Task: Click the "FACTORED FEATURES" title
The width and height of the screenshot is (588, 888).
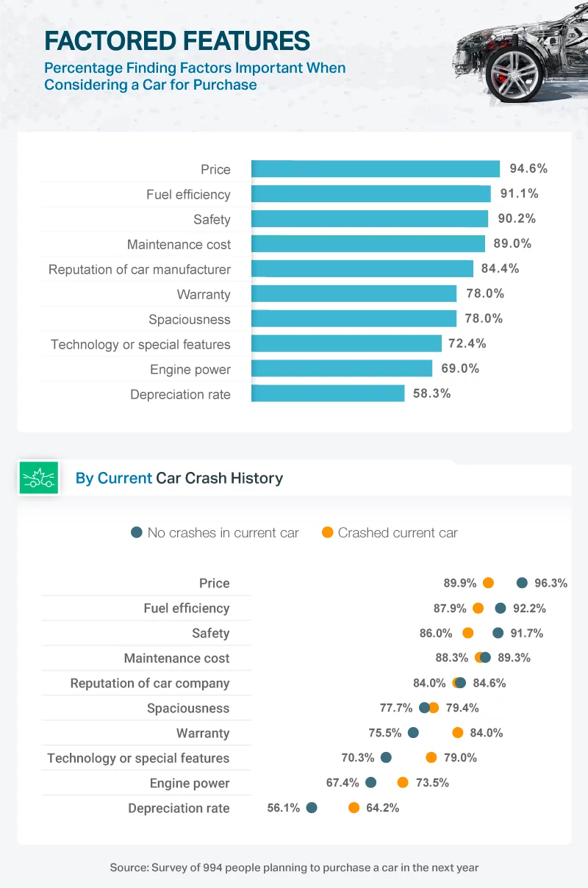Action: tap(176, 40)
